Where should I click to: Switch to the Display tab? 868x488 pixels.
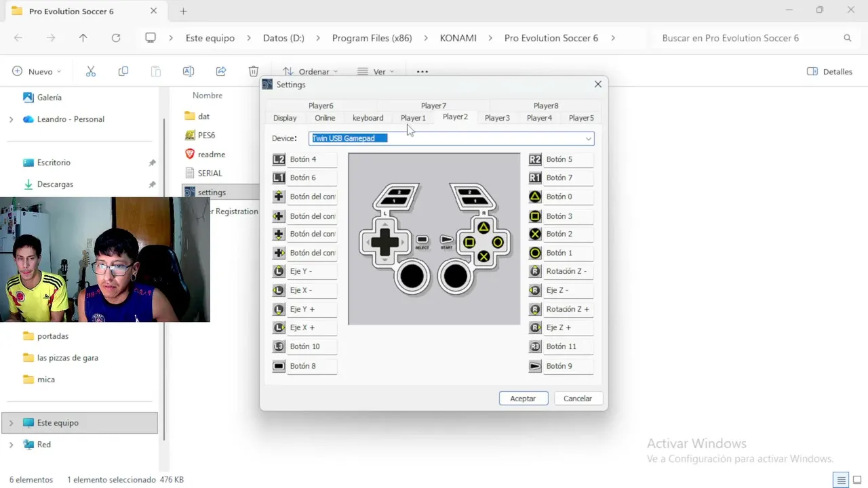click(285, 118)
